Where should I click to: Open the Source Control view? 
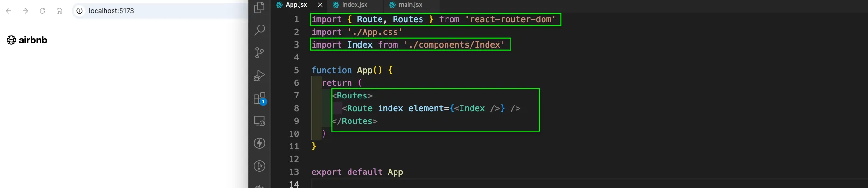(x=260, y=53)
